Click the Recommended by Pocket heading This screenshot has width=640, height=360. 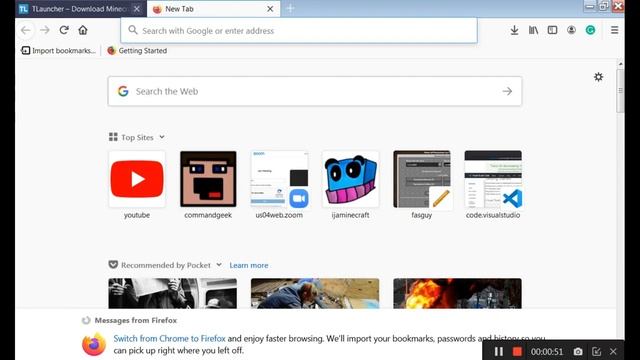(x=166, y=265)
